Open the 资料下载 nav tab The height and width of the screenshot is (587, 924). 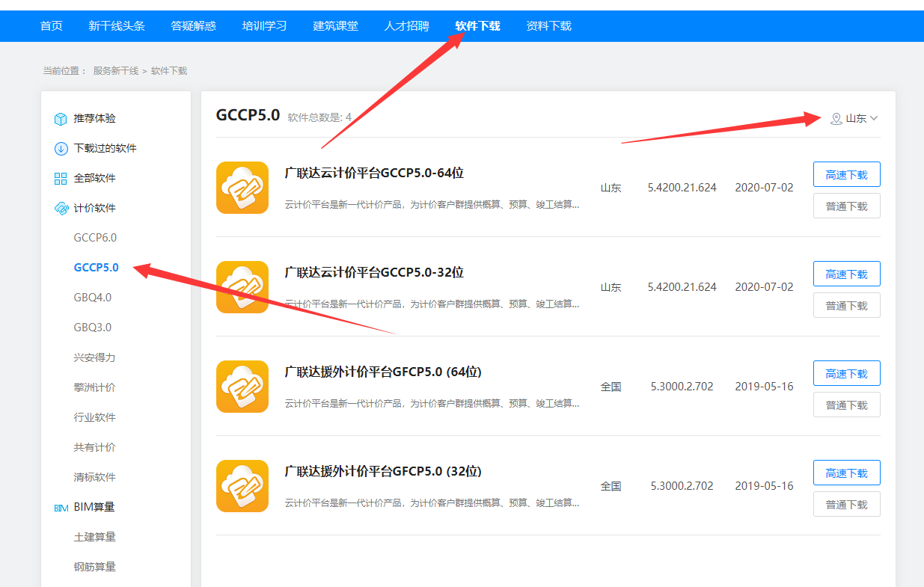coord(548,26)
